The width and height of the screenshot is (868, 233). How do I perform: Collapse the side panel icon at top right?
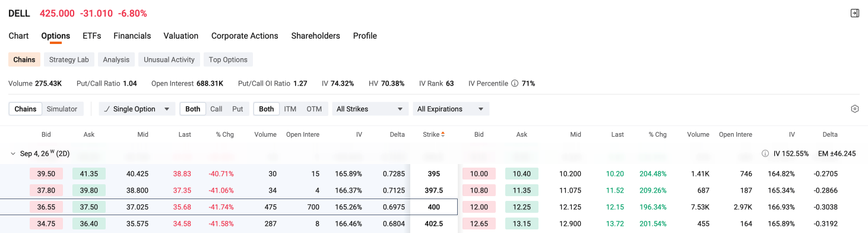[x=855, y=13]
